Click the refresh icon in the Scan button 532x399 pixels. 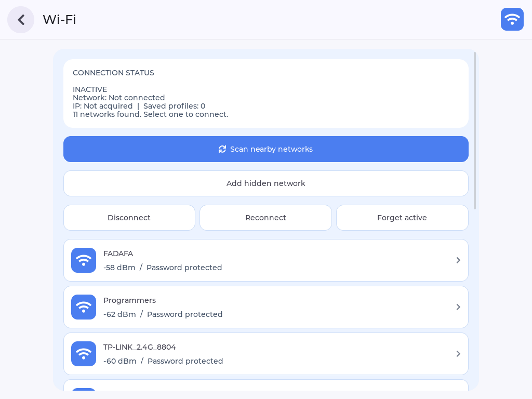pos(222,149)
